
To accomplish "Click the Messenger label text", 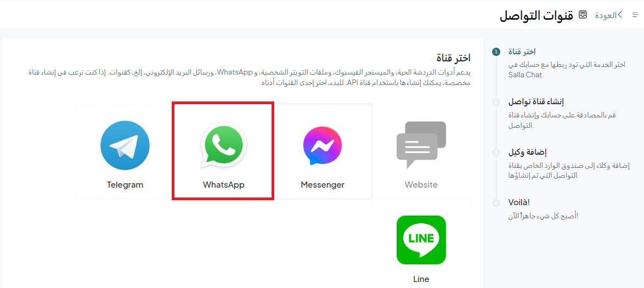I will tap(323, 185).
